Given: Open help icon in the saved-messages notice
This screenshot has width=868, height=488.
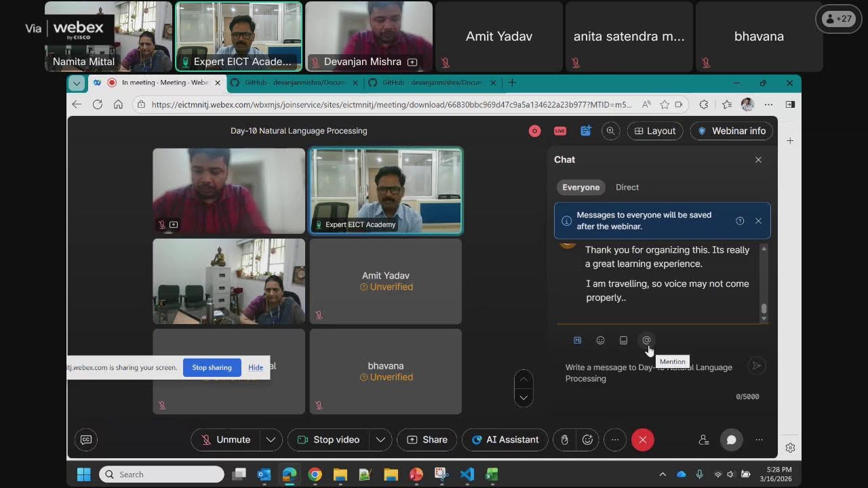Looking at the screenshot, I should pos(740,221).
